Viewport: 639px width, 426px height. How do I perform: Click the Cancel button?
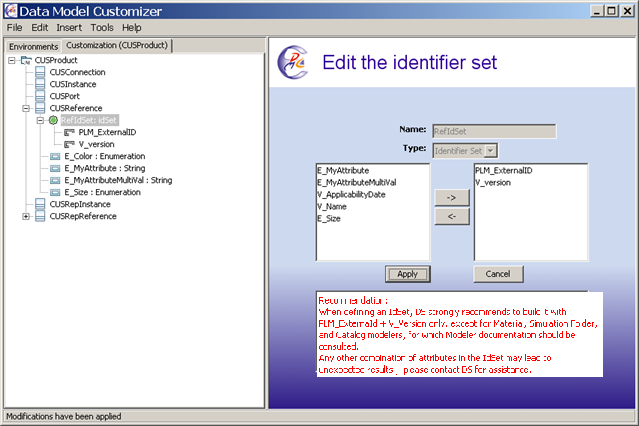498,274
